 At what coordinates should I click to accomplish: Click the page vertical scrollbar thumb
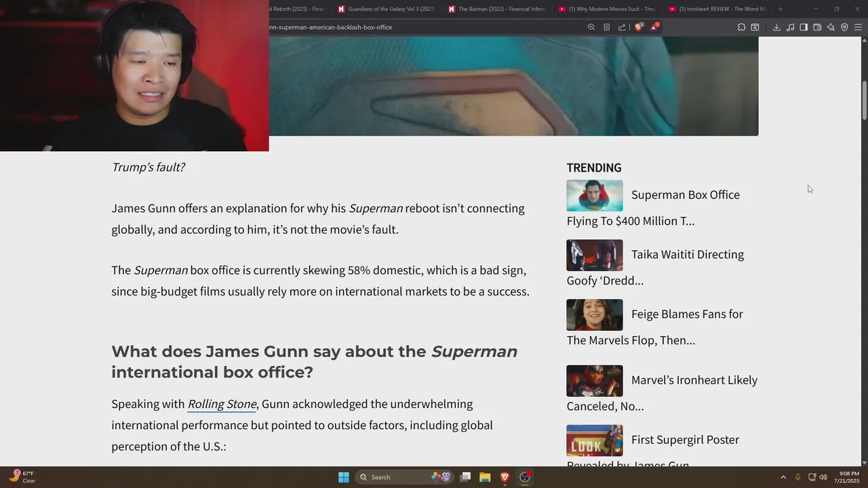tap(864, 100)
